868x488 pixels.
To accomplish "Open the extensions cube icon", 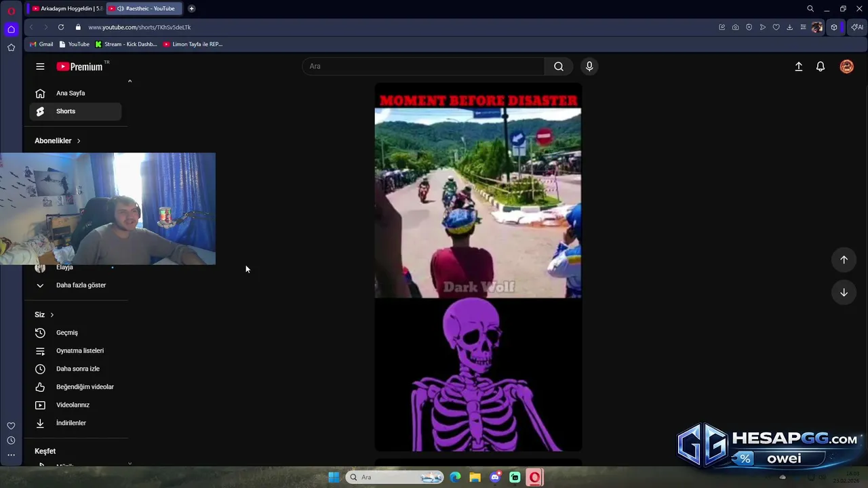I will (x=834, y=27).
